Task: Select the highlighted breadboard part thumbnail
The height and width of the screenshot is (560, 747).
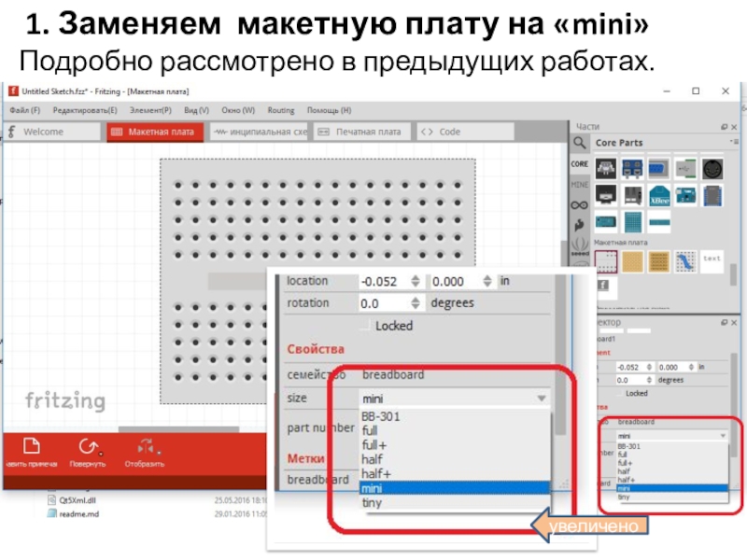Action: pyautogui.click(x=606, y=261)
